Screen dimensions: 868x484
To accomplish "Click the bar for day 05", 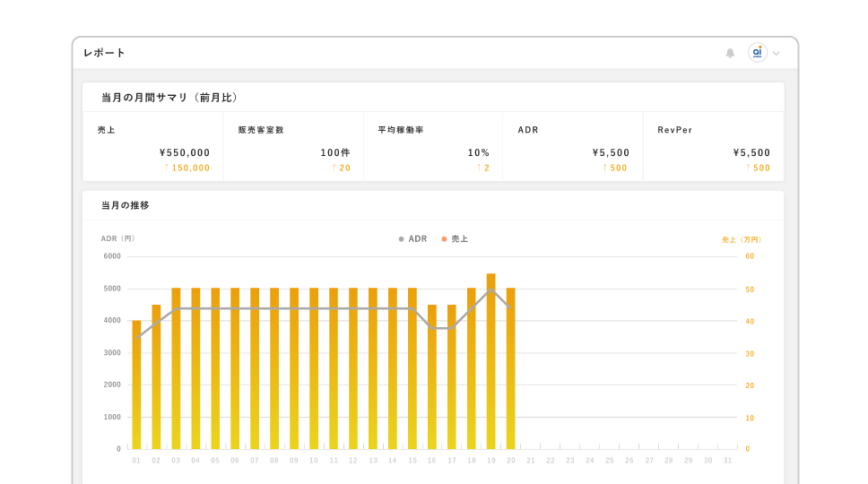I will (x=215, y=368).
